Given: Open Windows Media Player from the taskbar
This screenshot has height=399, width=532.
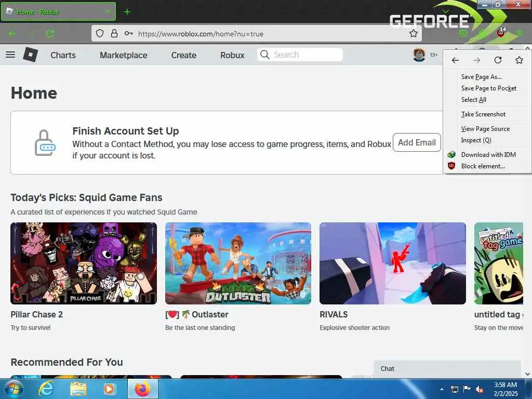Looking at the screenshot, I should tap(110, 389).
